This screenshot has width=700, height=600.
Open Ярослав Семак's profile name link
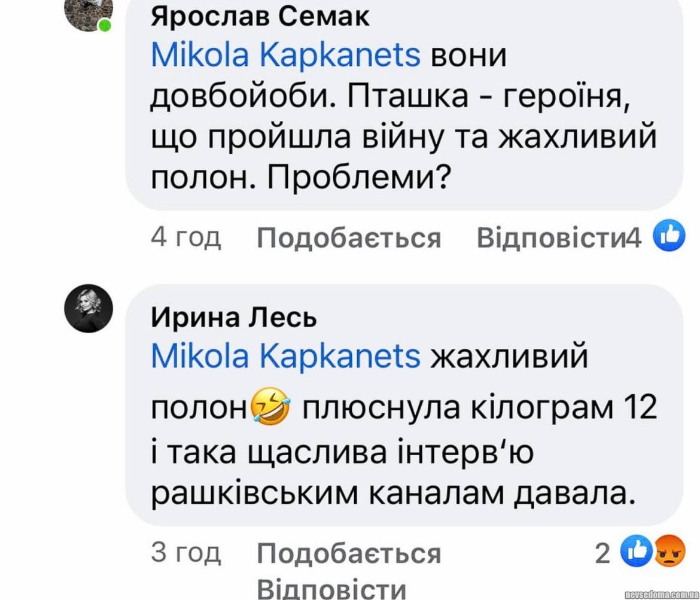[x=260, y=17]
